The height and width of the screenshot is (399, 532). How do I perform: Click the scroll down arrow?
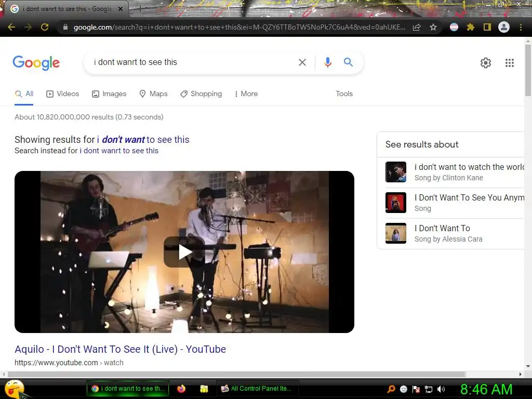528,366
